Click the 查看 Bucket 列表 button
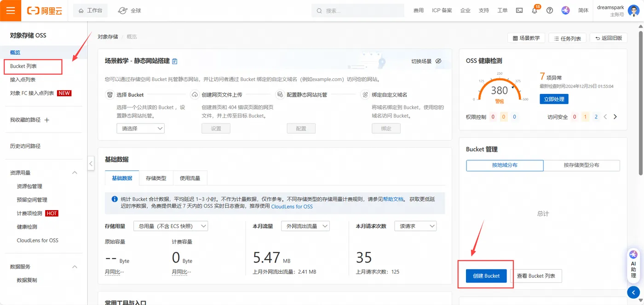 pos(536,276)
